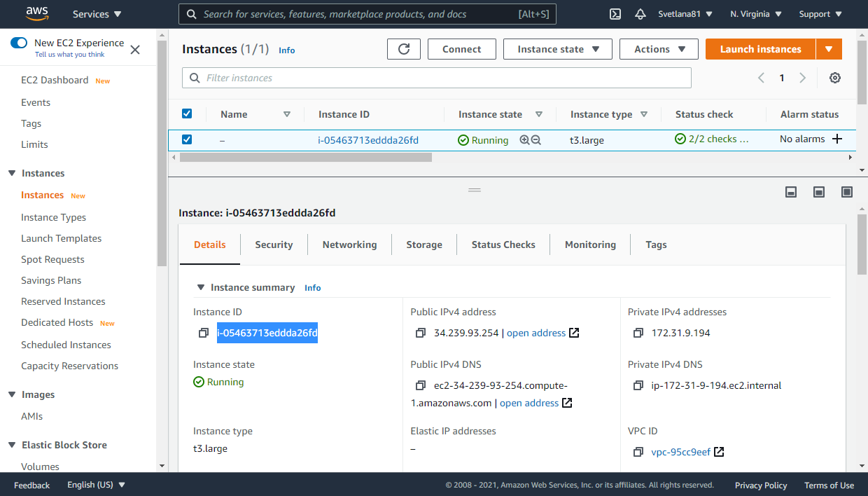Copy the Public IPv4 address
Image resolution: width=868 pixels, height=496 pixels.
click(x=421, y=333)
